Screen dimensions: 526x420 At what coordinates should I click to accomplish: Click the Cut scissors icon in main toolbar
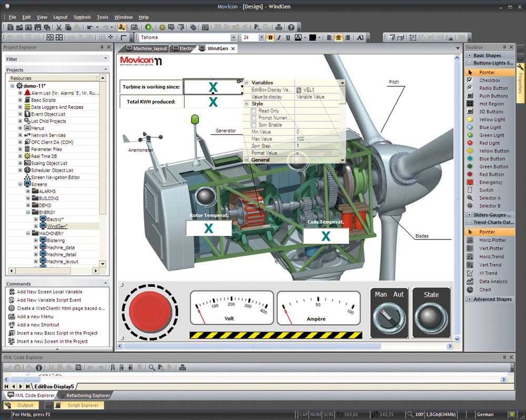[x=59, y=27]
